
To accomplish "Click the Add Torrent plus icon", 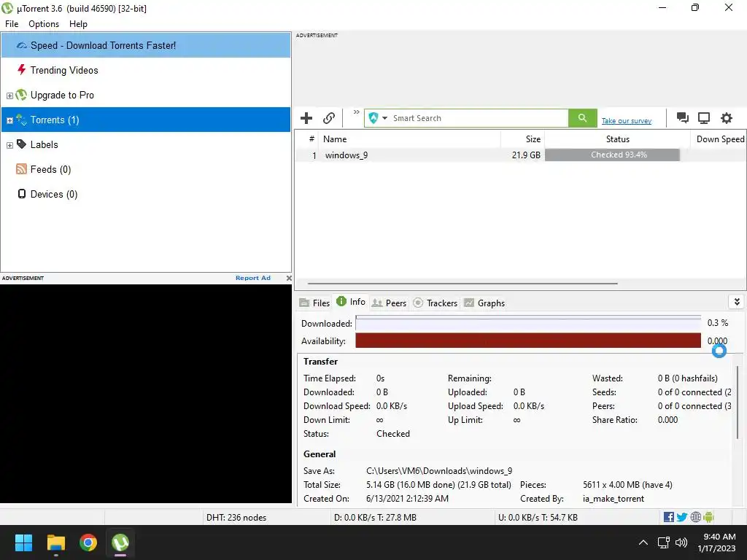I will coord(306,118).
